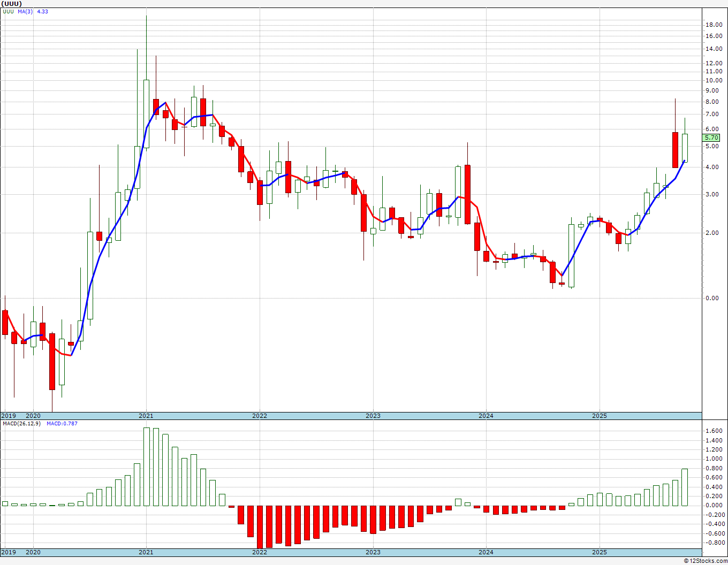This screenshot has width=728, height=565.
Task: Click the 18.00 price axis label
Action: click(713, 25)
